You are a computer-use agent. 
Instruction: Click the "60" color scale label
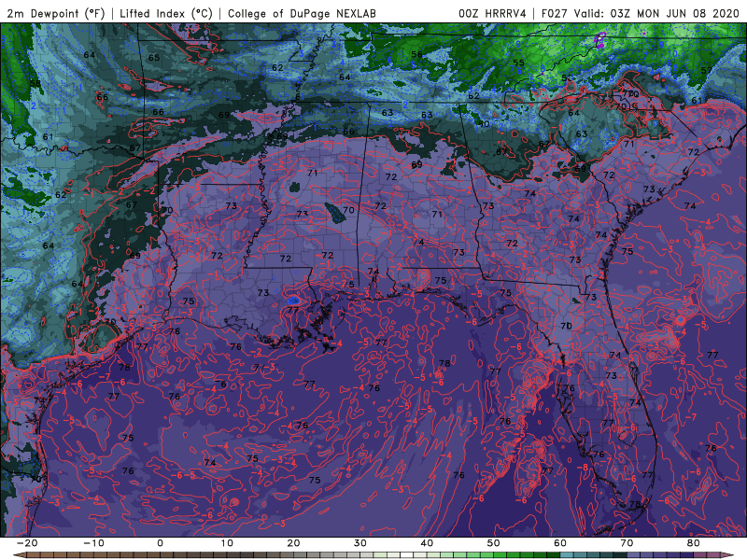[560, 543]
